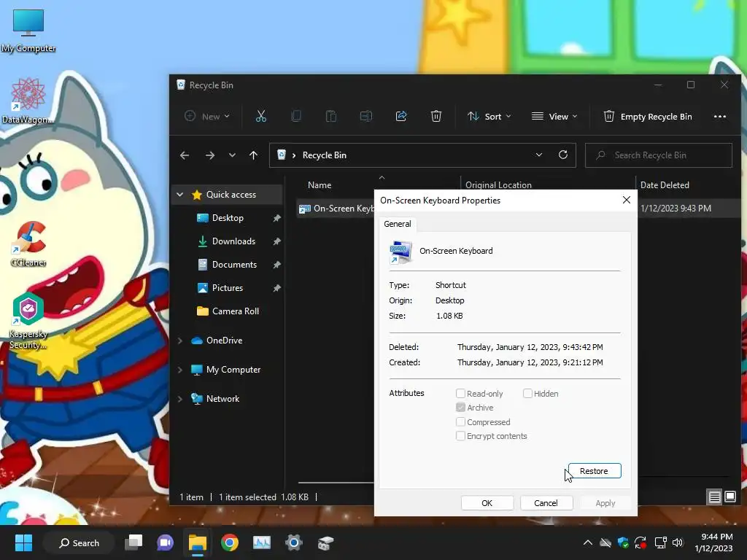Open My Computer desktop icon
This screenshot has height=560, width=747.
pyautogui.click(x=28, y=31)
